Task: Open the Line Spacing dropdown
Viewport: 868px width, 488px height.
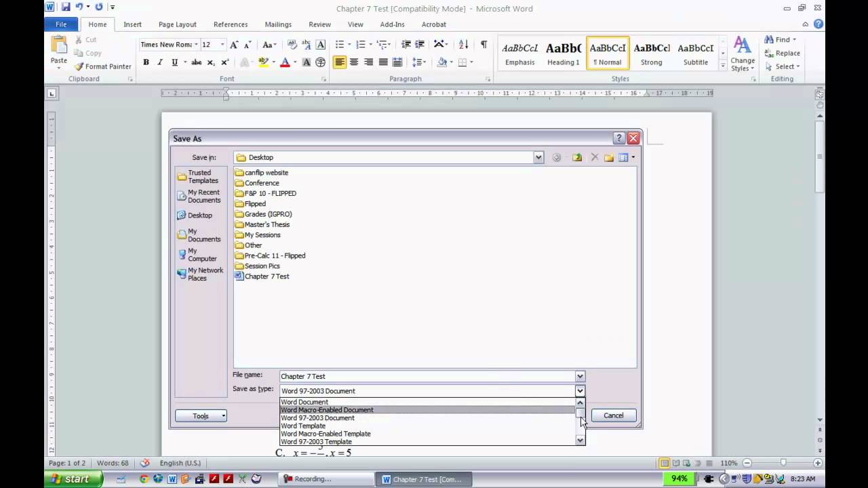Action: coord(419,62)
